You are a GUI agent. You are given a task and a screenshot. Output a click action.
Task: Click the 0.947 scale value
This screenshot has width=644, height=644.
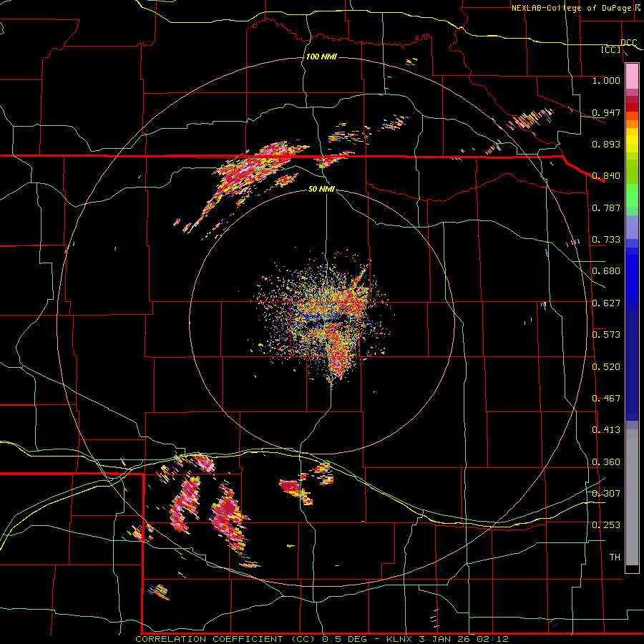pos(606,112)
